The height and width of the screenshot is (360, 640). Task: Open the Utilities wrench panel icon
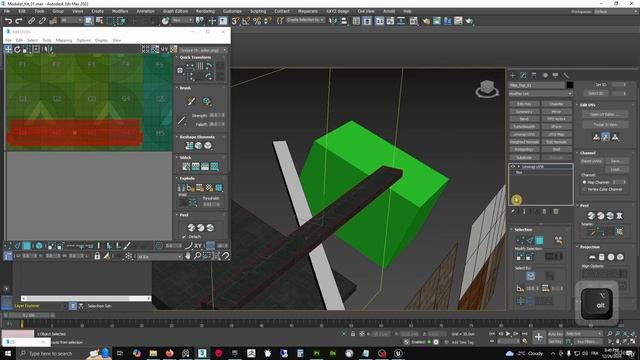(x=566, y=76)
